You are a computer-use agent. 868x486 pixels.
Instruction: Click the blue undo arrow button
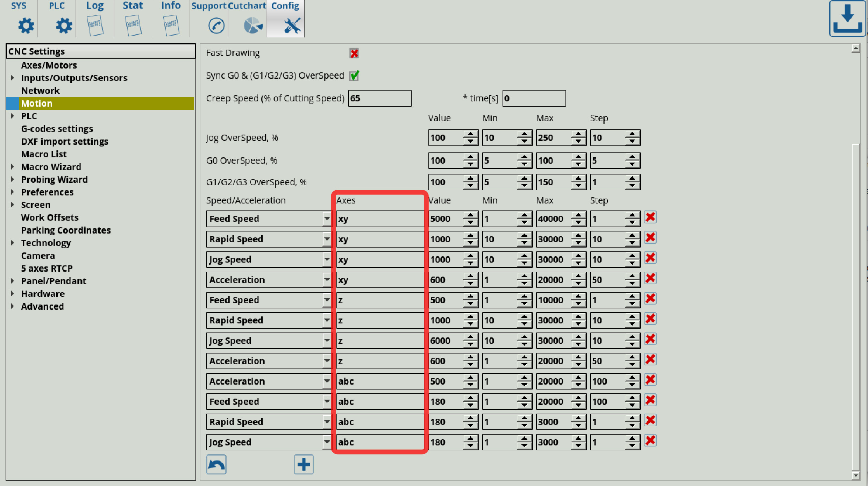(x=216, y=464)
